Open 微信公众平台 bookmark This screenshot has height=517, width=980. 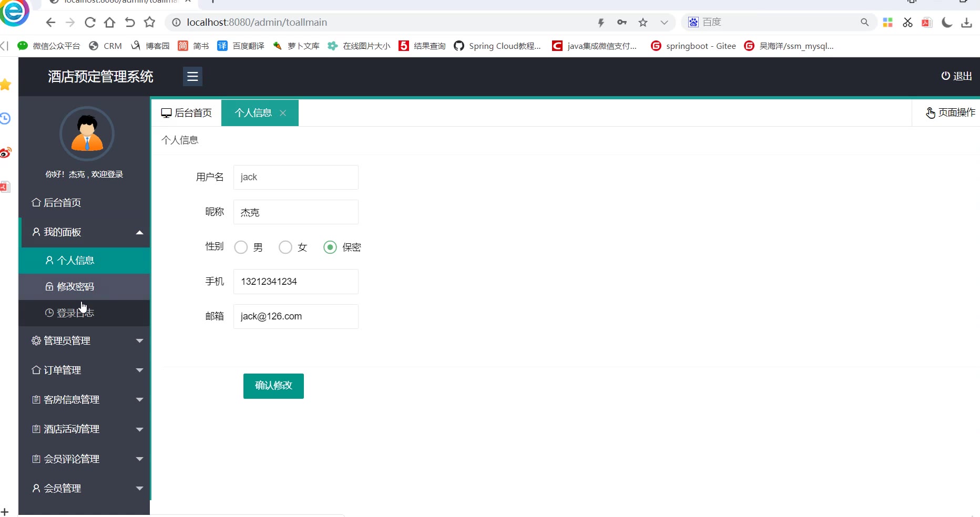49,46
